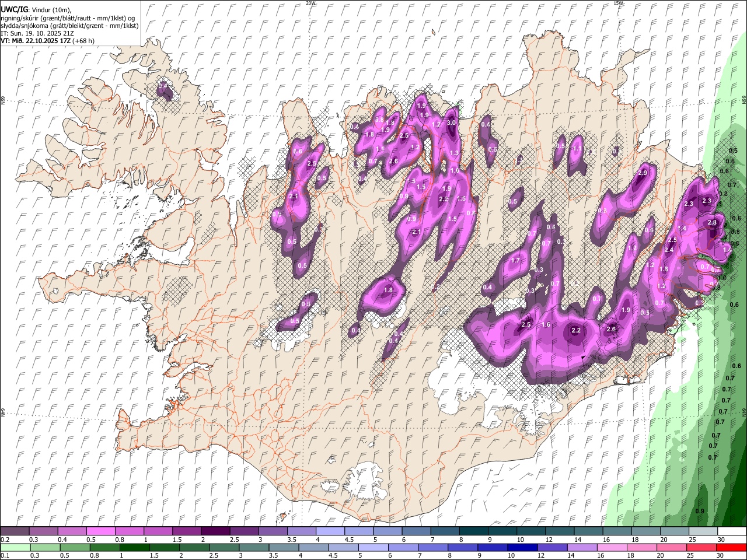747x560 pixels.
Task: Click the "rigning/skúrir" legend description line
Action: click(68, 18)
